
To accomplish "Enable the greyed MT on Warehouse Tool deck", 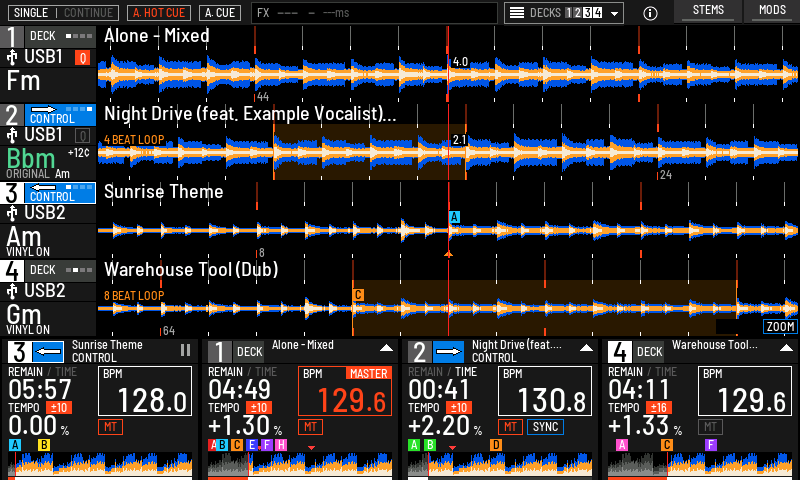I will pyautogui.click(x=710, y=427).
